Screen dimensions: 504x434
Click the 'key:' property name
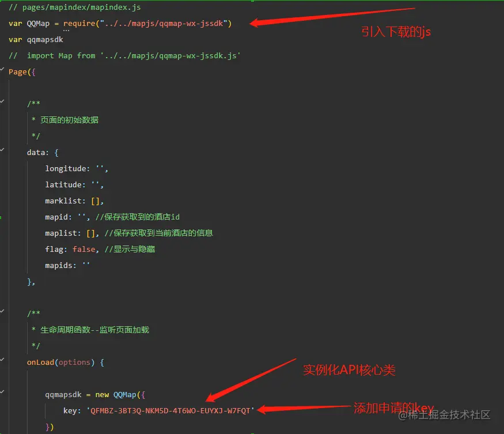pos(73,411)
